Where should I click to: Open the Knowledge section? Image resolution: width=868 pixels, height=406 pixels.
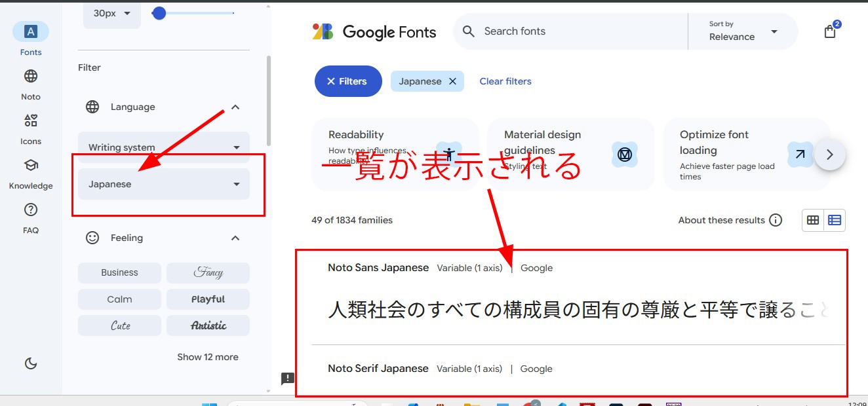point(31,174)
